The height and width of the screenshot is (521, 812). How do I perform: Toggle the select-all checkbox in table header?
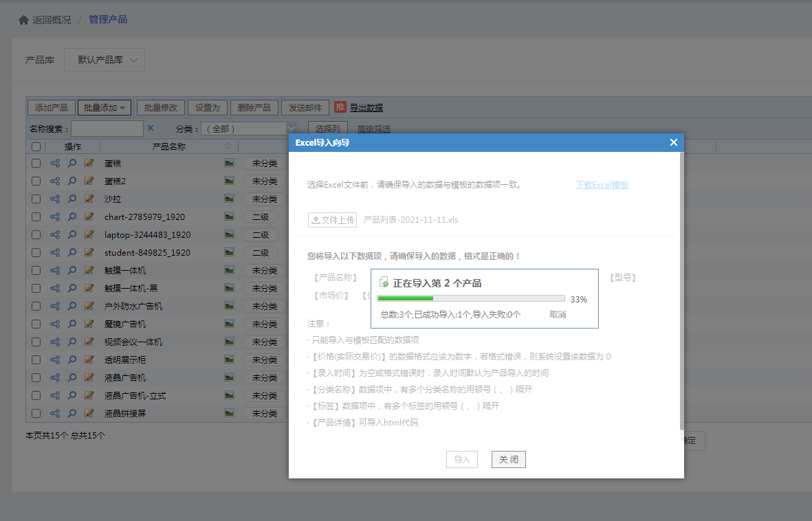point(36,146)
